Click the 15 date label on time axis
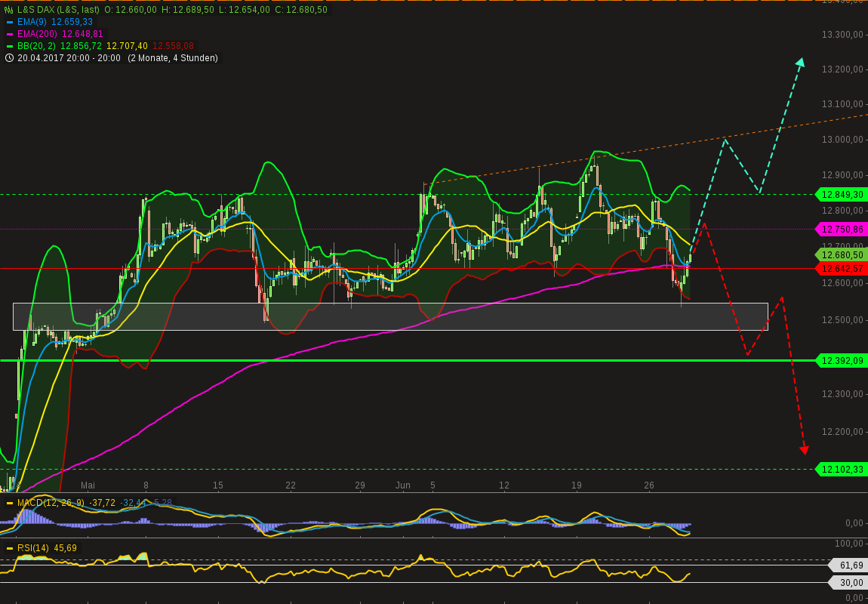 coord(217,485)
